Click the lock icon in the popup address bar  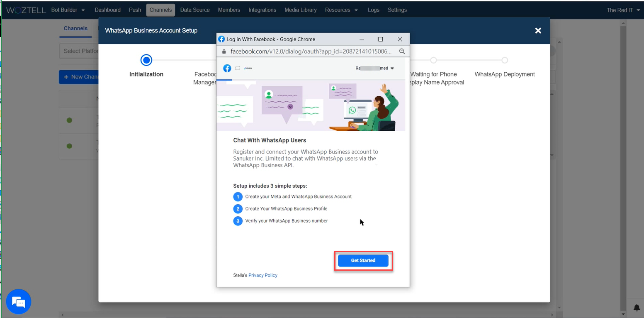[224, 51]
